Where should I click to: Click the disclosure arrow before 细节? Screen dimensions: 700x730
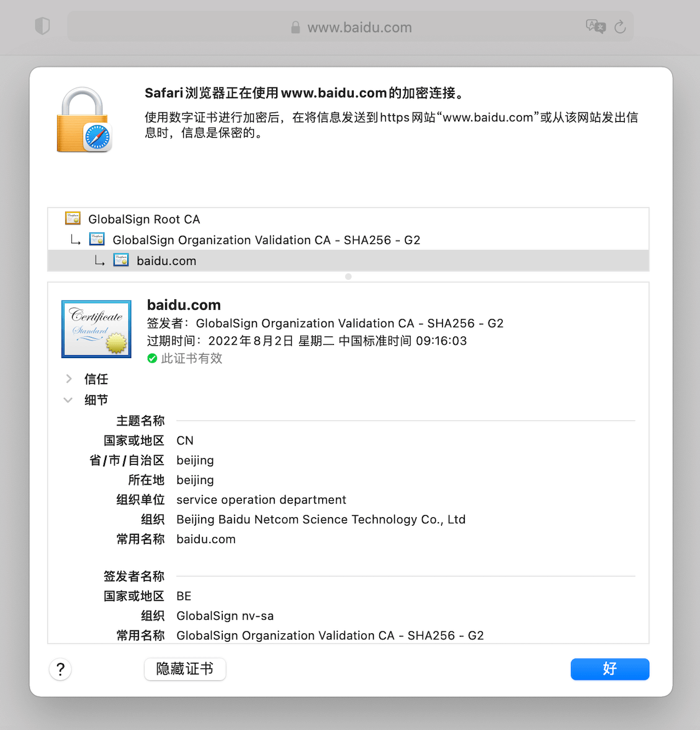(68, 400)
